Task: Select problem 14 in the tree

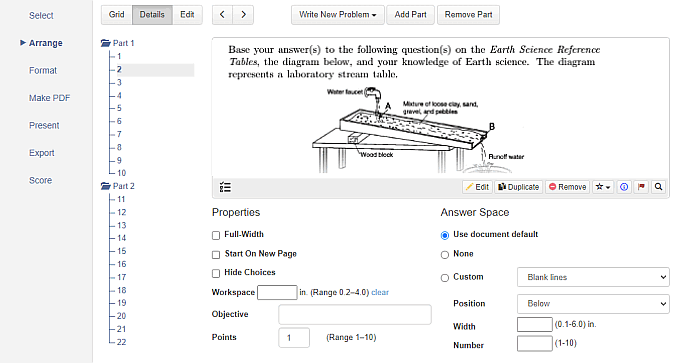Action: click(121, 238)
